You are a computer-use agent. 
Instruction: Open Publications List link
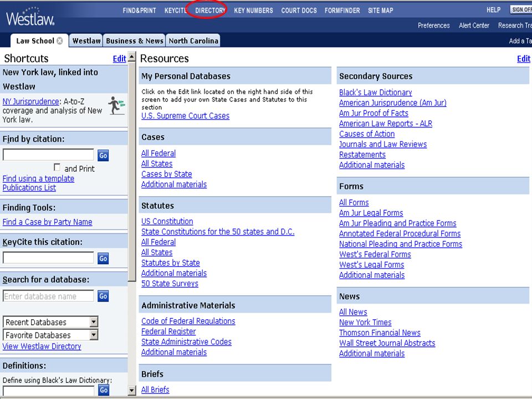[x=29, y=188]
